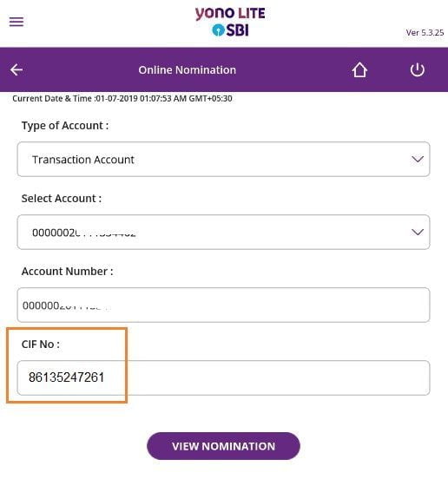Tap the yono LITE logo text
The height and width of the screenshot is (479, 448).
point(230,14)
